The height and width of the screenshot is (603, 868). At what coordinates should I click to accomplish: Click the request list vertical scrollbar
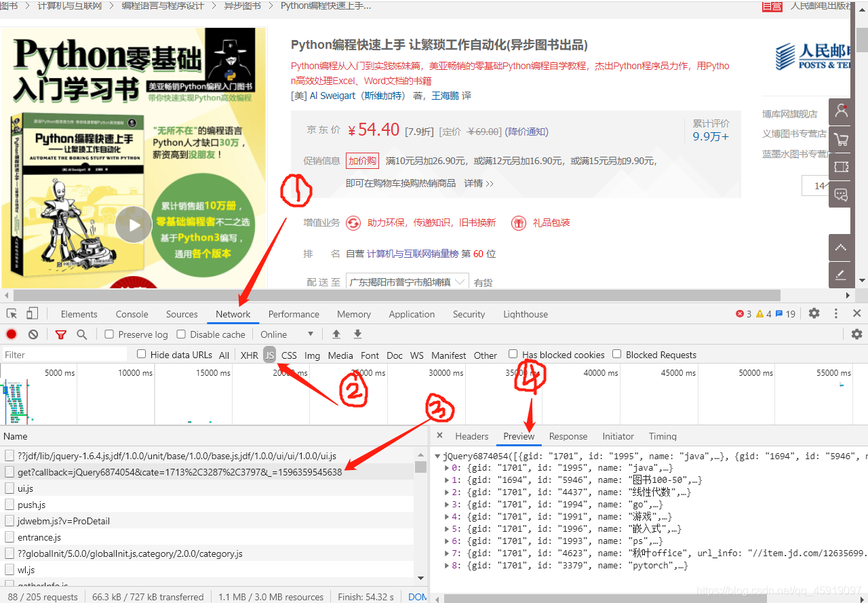click(x=421, y=467)
